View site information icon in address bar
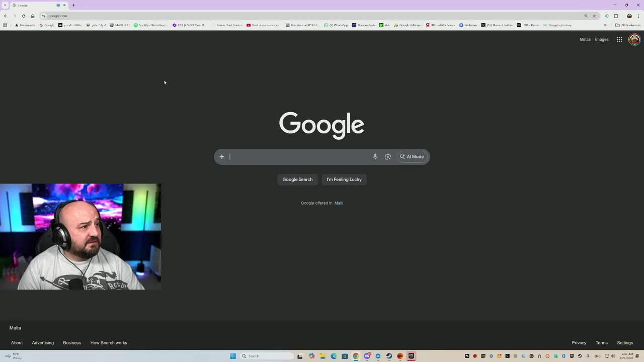This screenshot has height=362, width=644. 44,16
